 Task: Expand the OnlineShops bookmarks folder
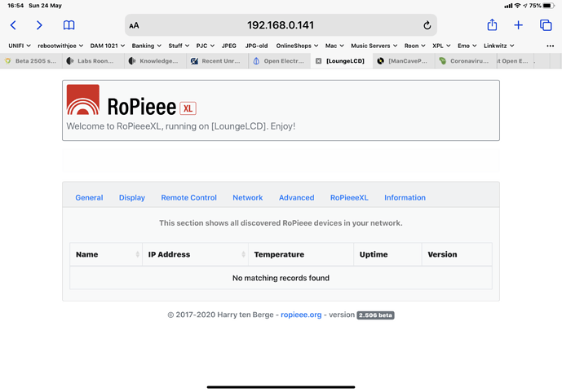coord(297,46)
